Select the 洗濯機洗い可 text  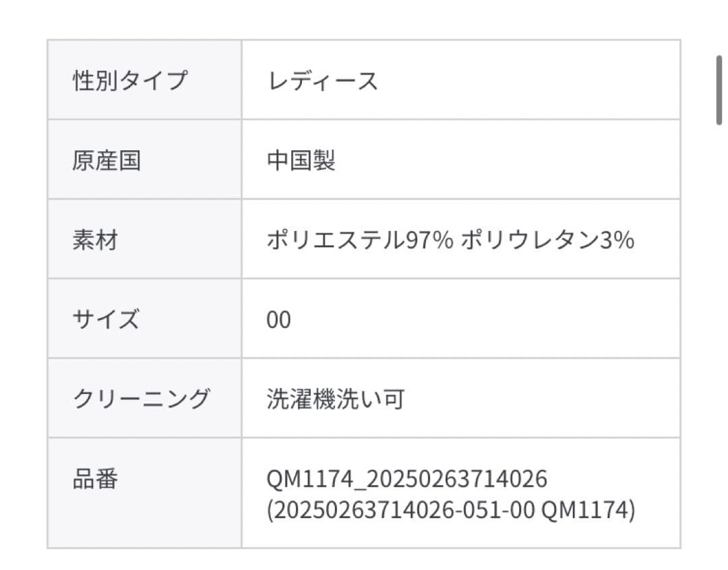point(335,399)
